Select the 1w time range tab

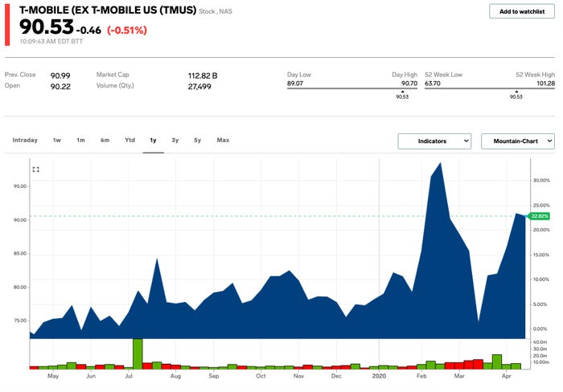(x=57, y=141)
